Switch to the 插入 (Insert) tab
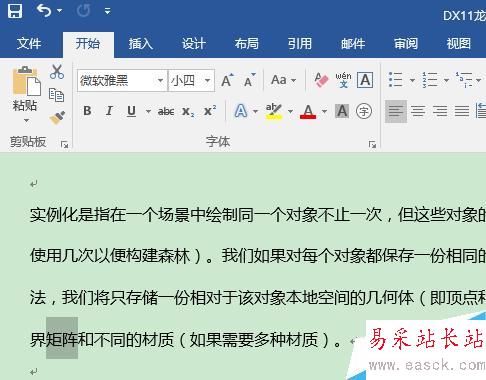 tap(141, 44)
